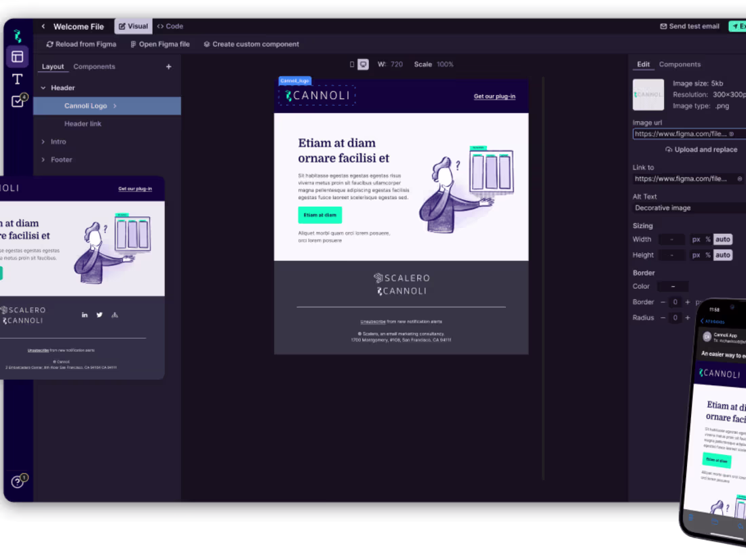Select the Text tool icon in the sidebar
746x560 pixels.
click(18, 79)
